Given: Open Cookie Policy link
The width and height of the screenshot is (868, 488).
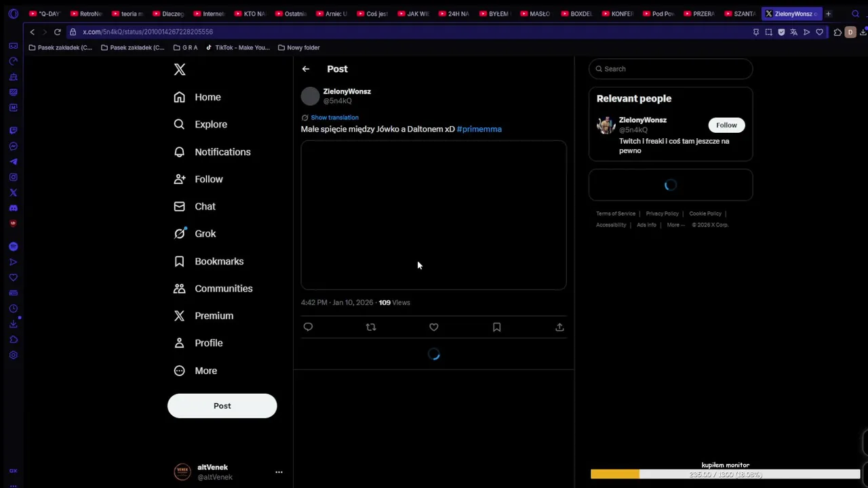Looking at the screenshot, I should click(705, 213).
